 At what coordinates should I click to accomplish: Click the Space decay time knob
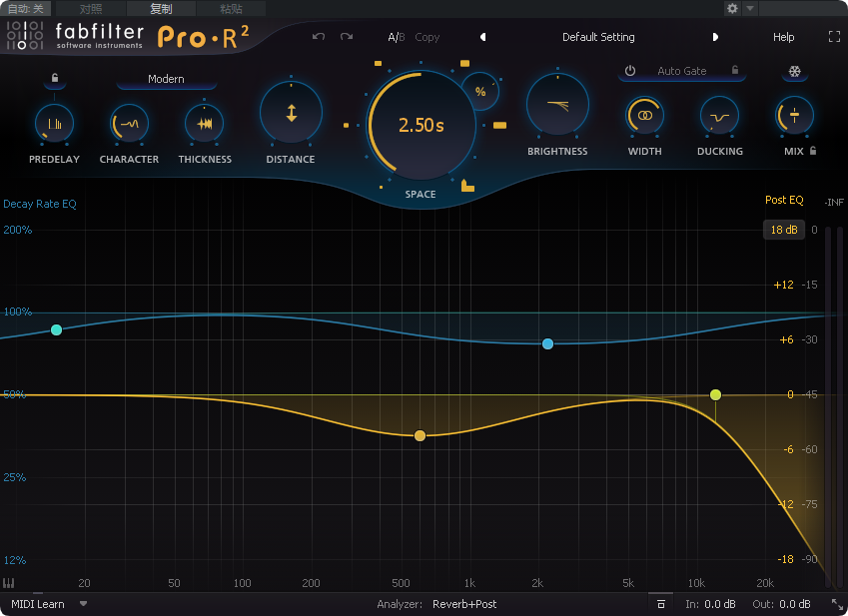pos(422,126)
